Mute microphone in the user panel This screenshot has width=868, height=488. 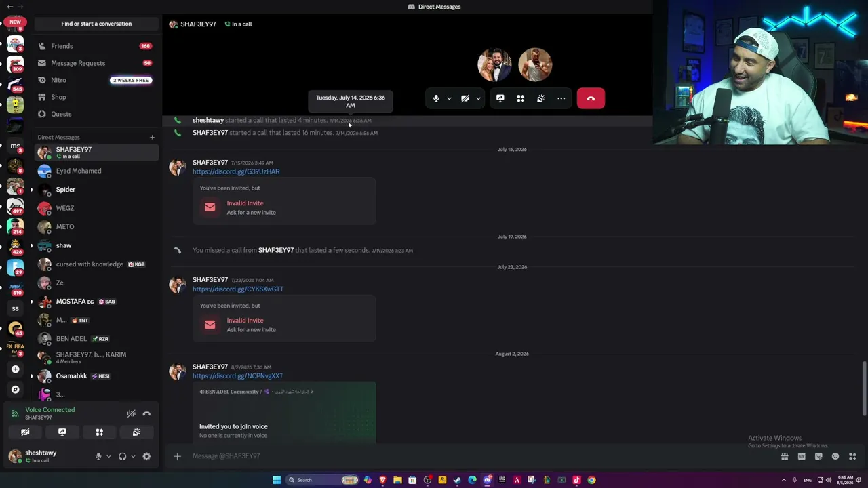tap(98, 457)
